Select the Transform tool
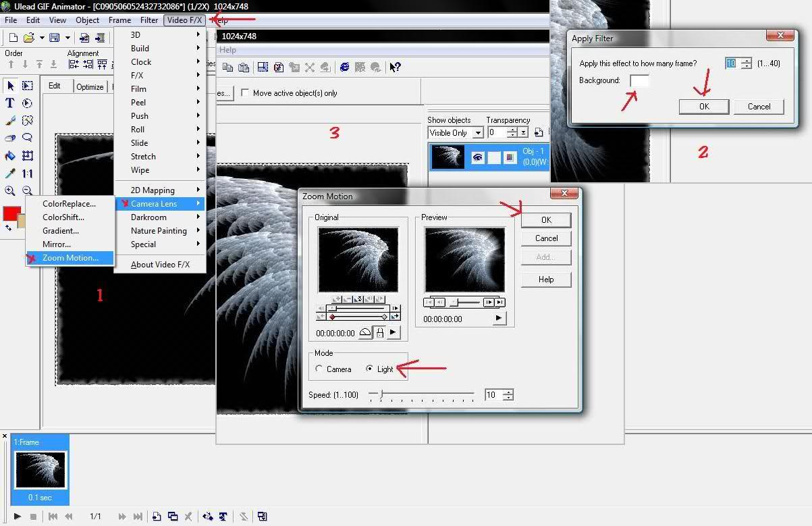Screen dimensions: 812x526 (28, 156)
